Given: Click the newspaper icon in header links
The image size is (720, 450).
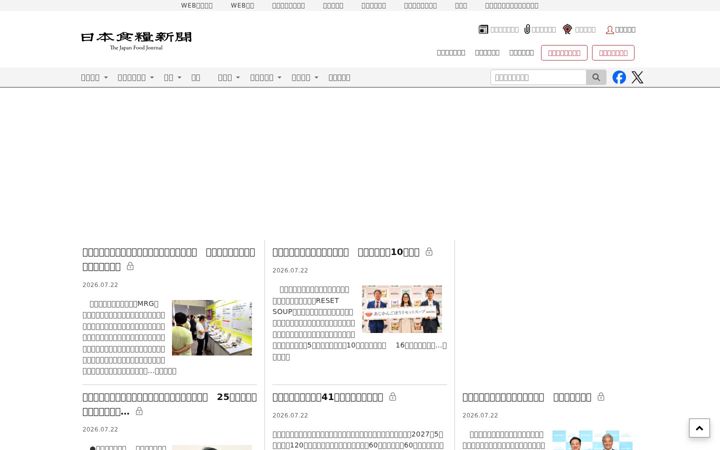Looking at the screenshot, I should [483, 29].
